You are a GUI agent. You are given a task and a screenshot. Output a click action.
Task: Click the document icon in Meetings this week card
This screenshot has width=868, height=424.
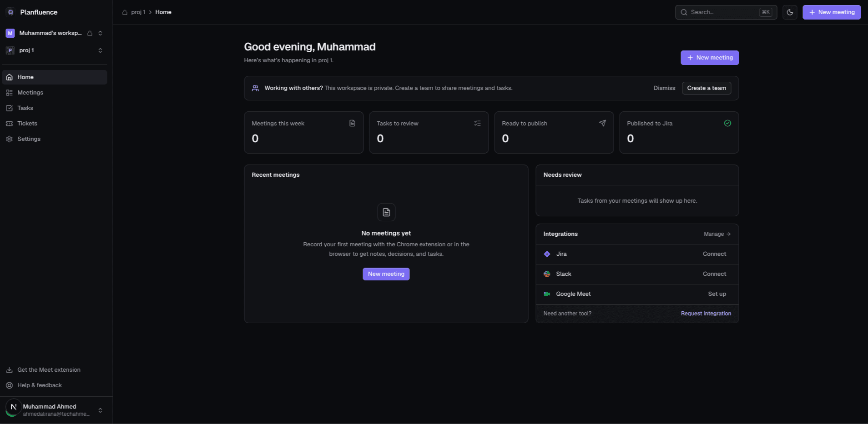[352, 123]
